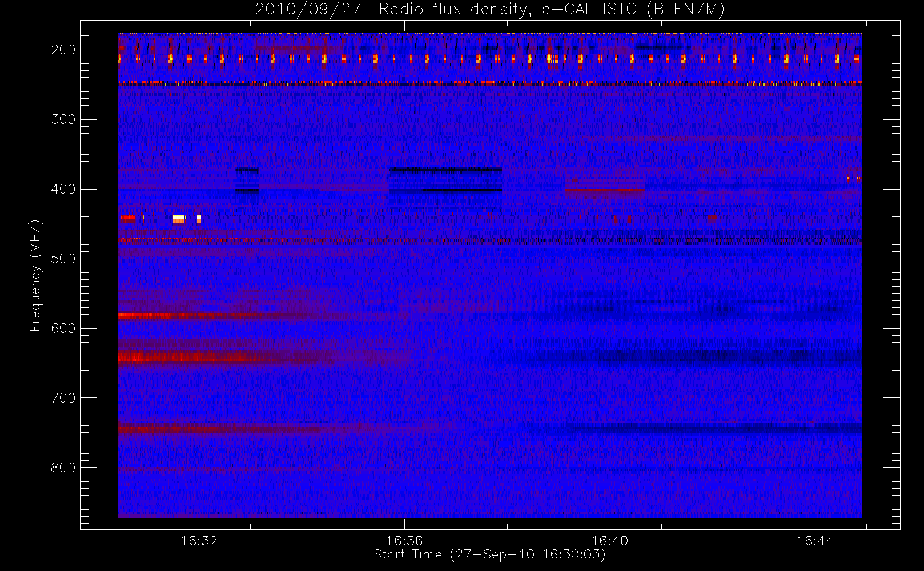Select the 200 frequency tick label

63,50
